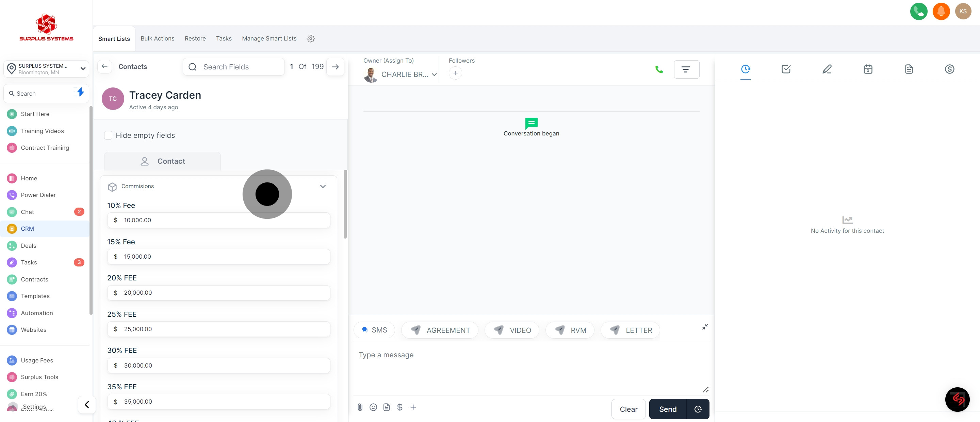Viewport: 980px width, 422px height.
Task: Switch to the Bulk Actions tab
Action: click(157, 38)
